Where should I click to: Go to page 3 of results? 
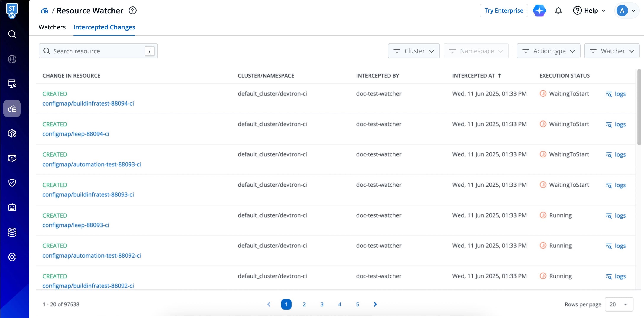(x=322, y=304)
